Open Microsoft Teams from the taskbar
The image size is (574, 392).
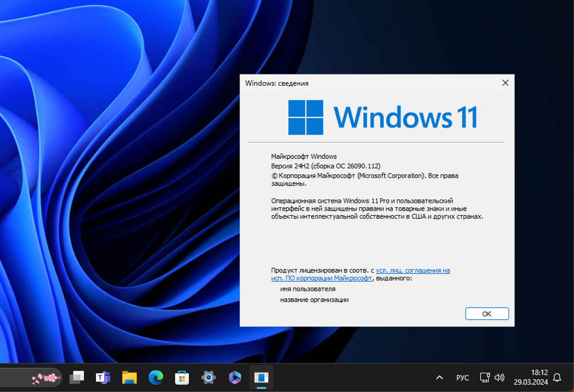tap(103, 378)
